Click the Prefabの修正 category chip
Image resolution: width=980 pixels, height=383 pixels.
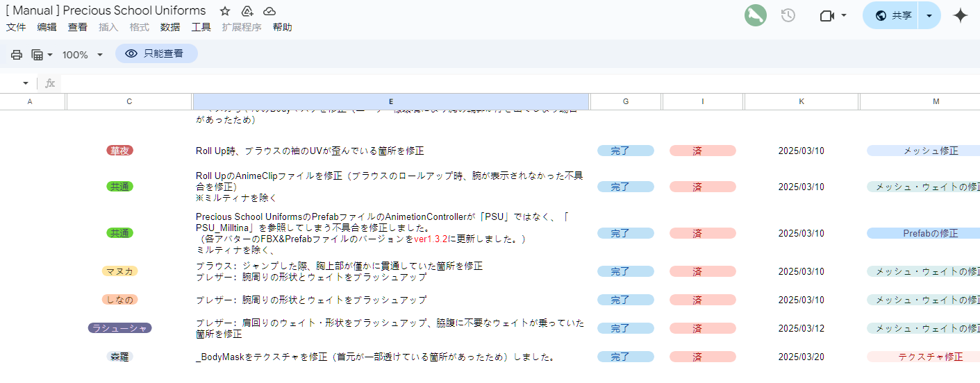point(924,233)
